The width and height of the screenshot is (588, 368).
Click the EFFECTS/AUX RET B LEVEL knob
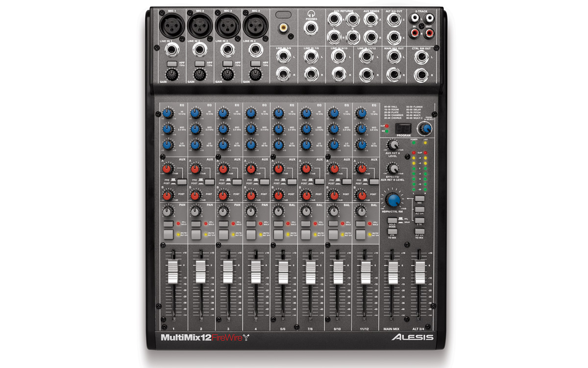(x=392, y=168)
